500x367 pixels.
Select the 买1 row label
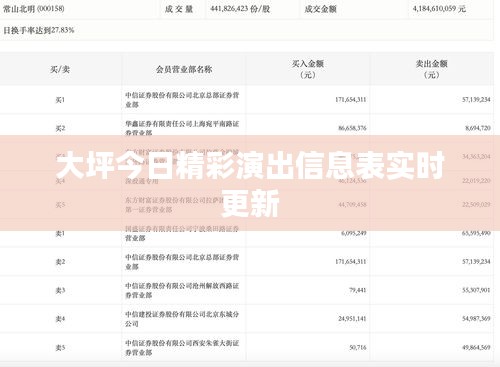(60, 100)
